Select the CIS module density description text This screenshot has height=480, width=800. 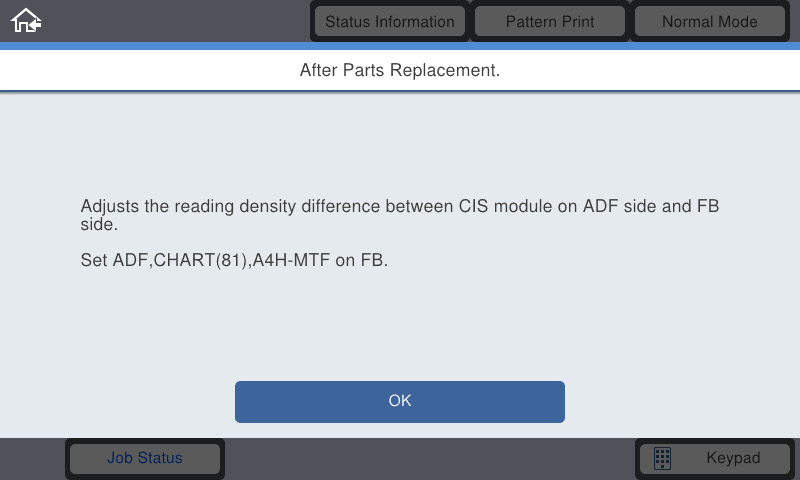point(399,215)
